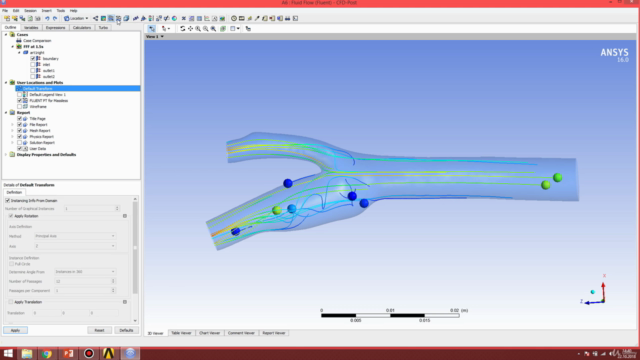Click the Color Map toolbar icon
The width and height of the screenshot is (640, 360).
point(174,18)
